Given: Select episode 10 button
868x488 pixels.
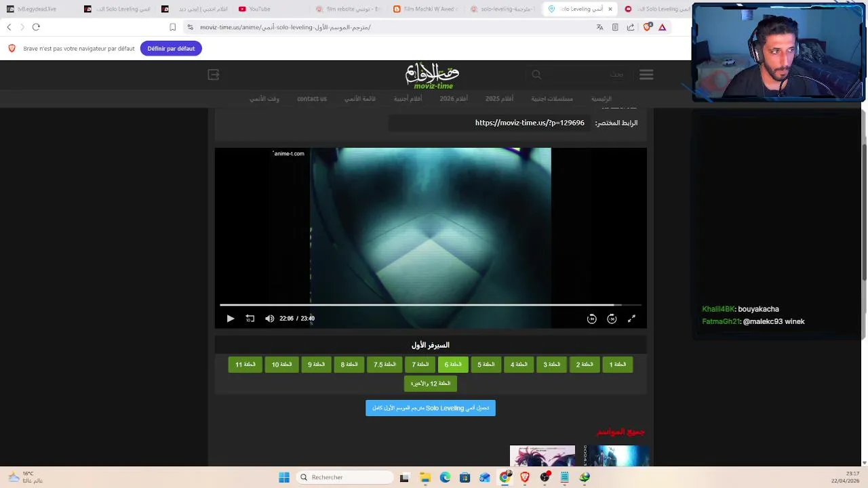Looking at the screenshot, I should pyautogui.click(x=281, y=365).
